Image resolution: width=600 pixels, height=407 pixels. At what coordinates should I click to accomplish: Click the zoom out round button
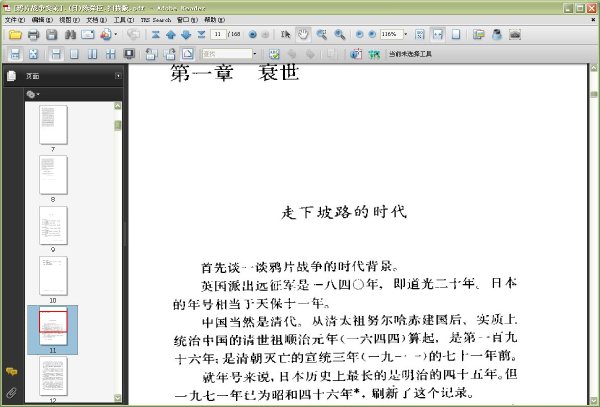pyautogui.click(x=359, y=34)
